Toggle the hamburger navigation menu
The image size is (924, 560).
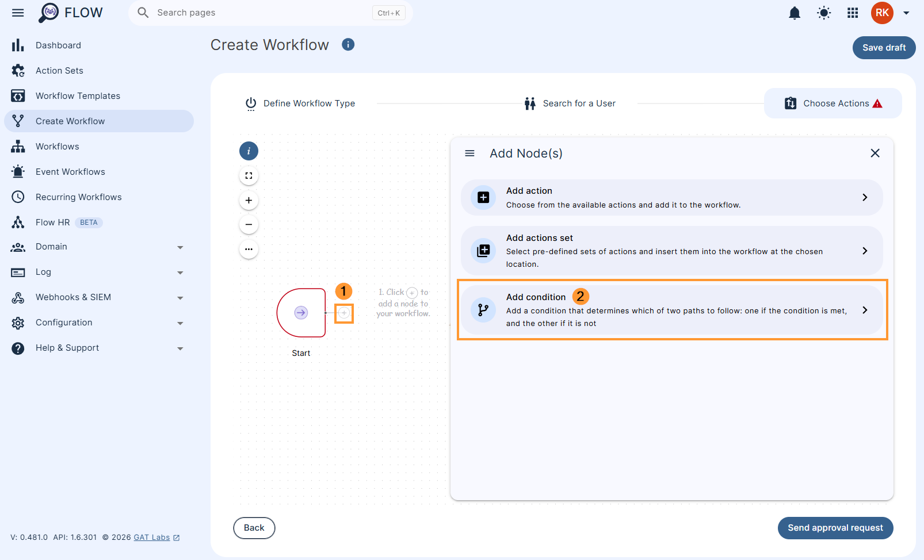pyautogui.click(x=18, y=13)
